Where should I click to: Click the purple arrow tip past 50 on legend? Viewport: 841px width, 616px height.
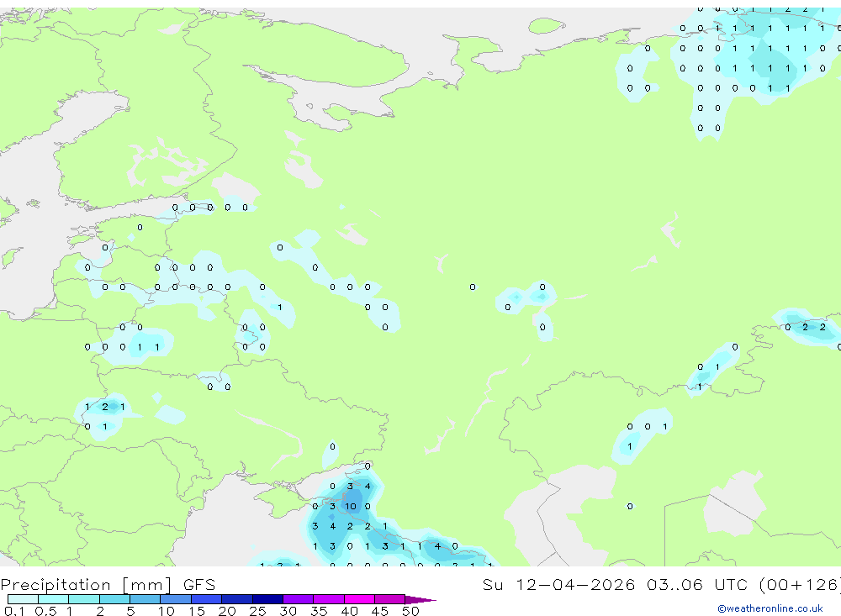(421, 599)
